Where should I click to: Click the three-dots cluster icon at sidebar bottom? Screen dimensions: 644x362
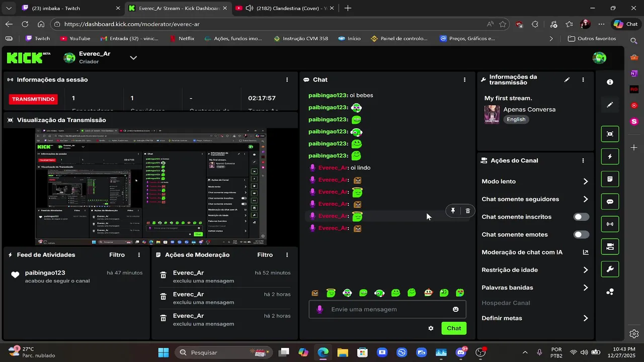(x=610, y=292)
